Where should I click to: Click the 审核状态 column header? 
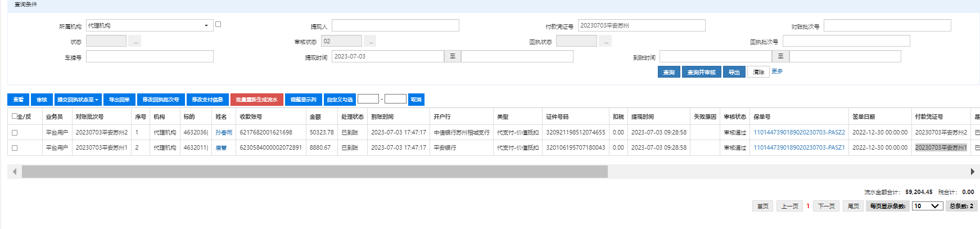735,116
